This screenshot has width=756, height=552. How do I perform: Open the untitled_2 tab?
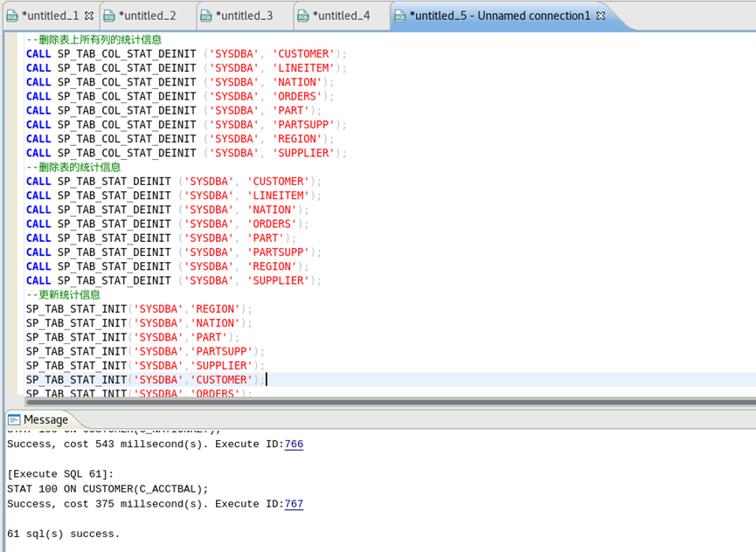click(147, 16)
